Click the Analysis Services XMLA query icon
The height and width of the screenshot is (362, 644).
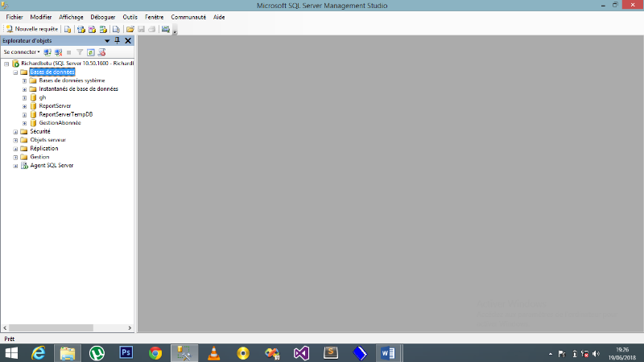(x=103, y=29)
